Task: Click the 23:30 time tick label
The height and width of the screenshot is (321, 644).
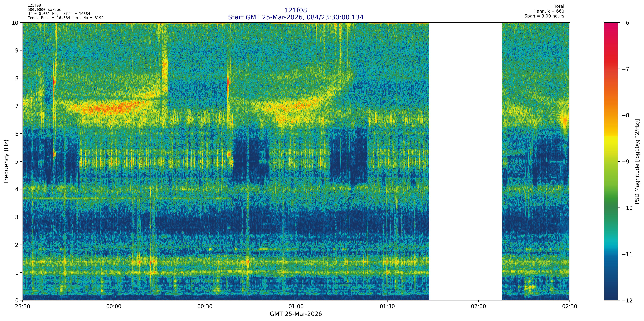Action: pyautogui.click(x=23, y=306)
